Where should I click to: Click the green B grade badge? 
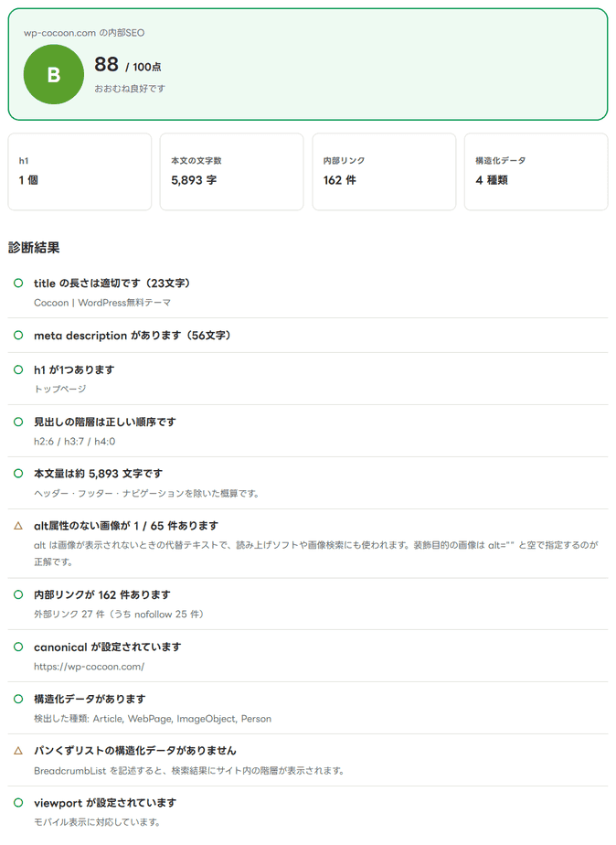tap(54, 74)
